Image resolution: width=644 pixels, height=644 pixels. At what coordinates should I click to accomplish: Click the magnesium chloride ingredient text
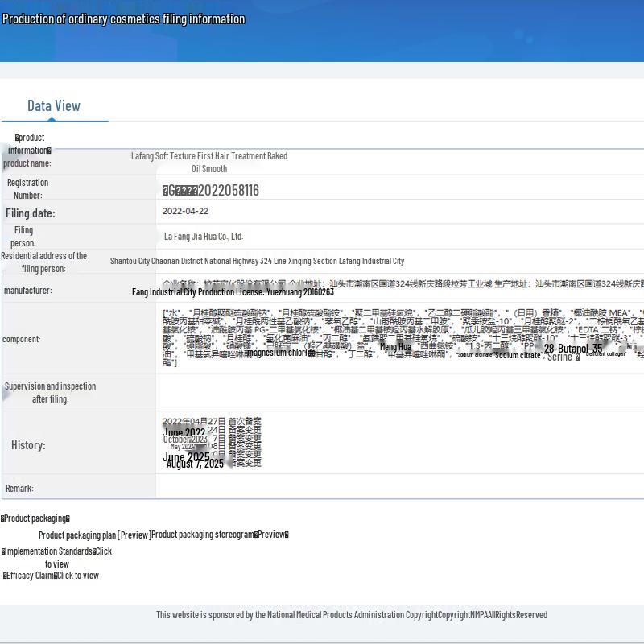point(281,353)
